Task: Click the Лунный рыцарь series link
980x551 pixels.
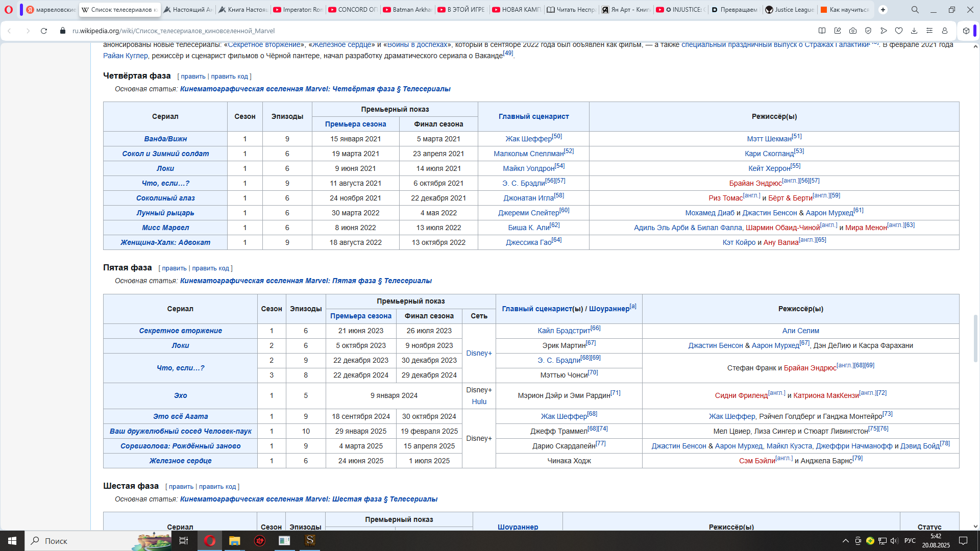Action: click(165, 213)
